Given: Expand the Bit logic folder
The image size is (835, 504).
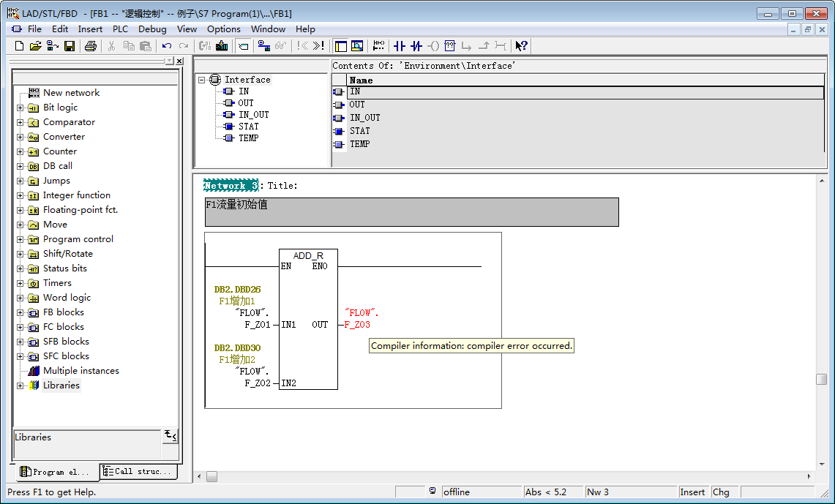Looking at the screenshot, I should coord(20,108).
